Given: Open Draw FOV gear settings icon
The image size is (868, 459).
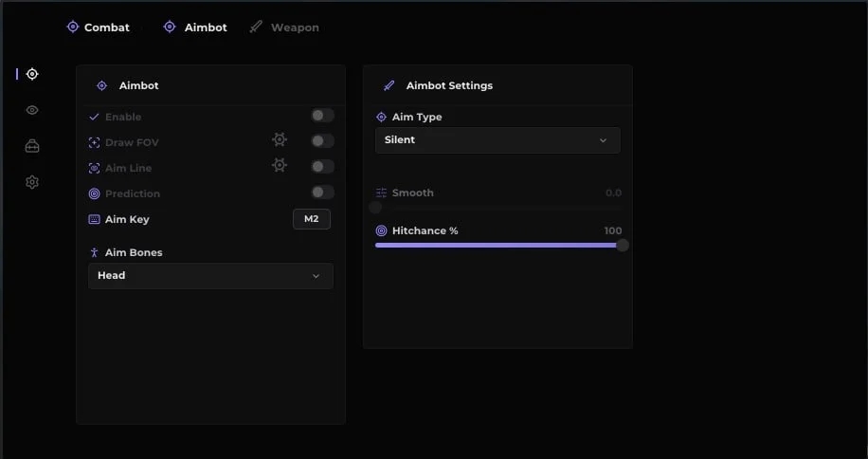Looking at the screenshot, I should point(280,139).
